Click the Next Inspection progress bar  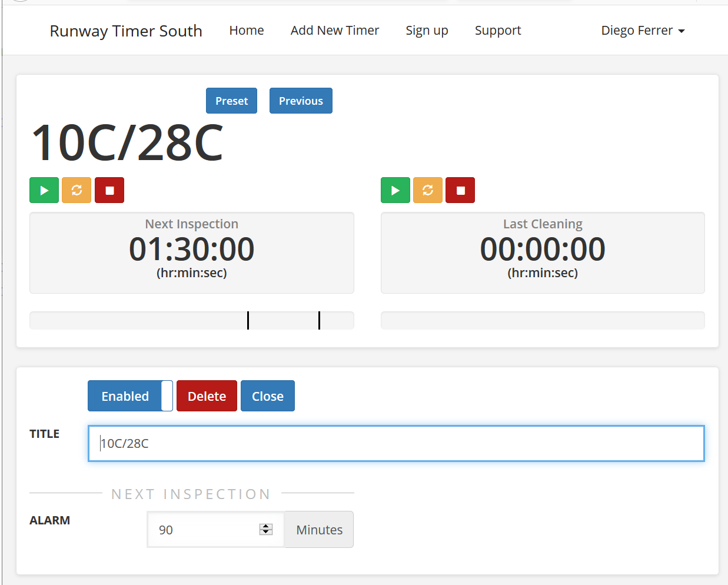[191, 321]
